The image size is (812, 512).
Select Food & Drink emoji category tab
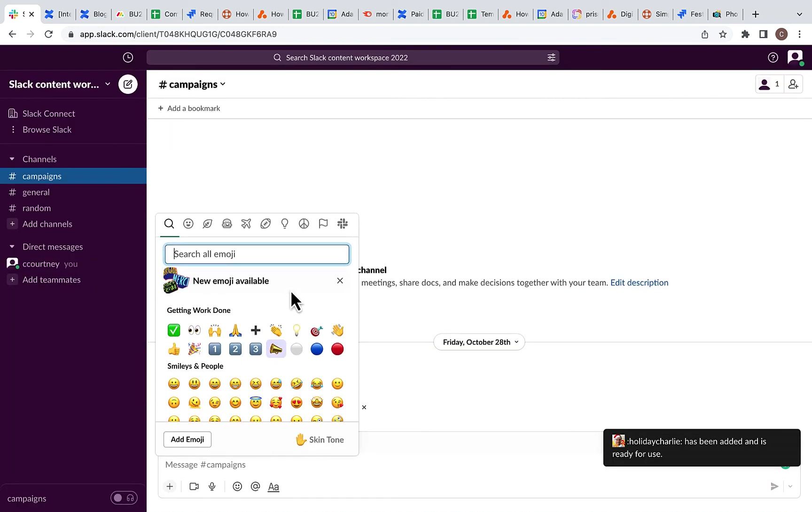click(x=227, y=224)
